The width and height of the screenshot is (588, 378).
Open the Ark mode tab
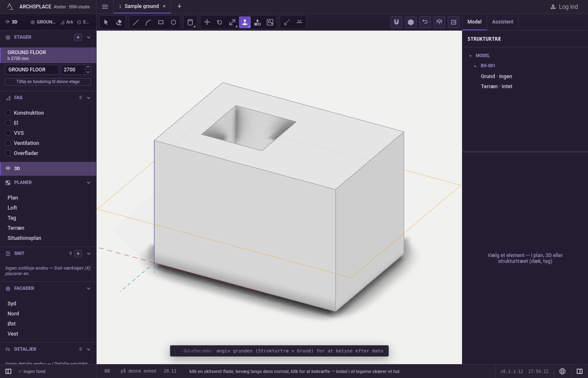point(67,22)
